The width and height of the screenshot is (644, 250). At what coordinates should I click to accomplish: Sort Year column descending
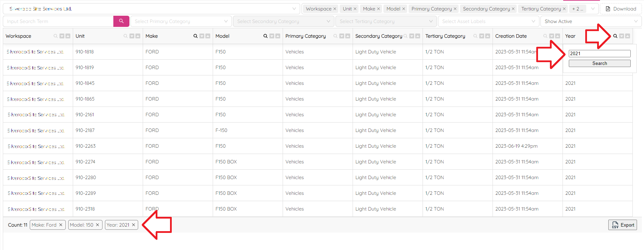tap(622, 36)
